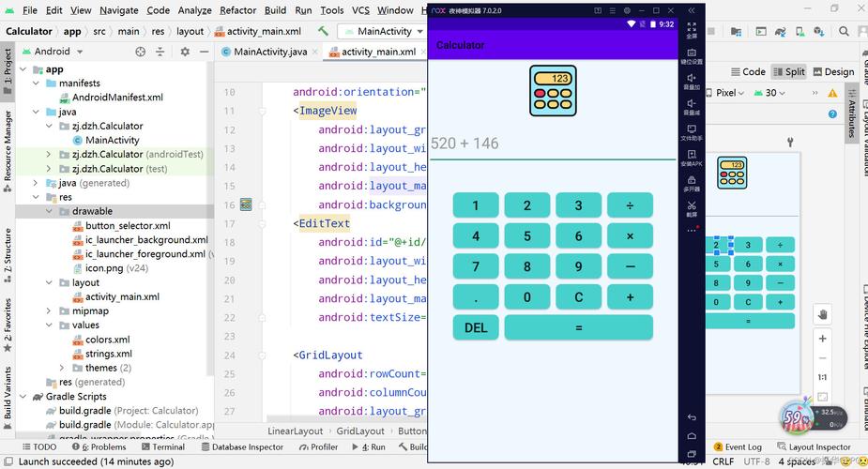Viewport: 868px width, 469px height.
Task: Open the Refactor menu
Action: 237,10
